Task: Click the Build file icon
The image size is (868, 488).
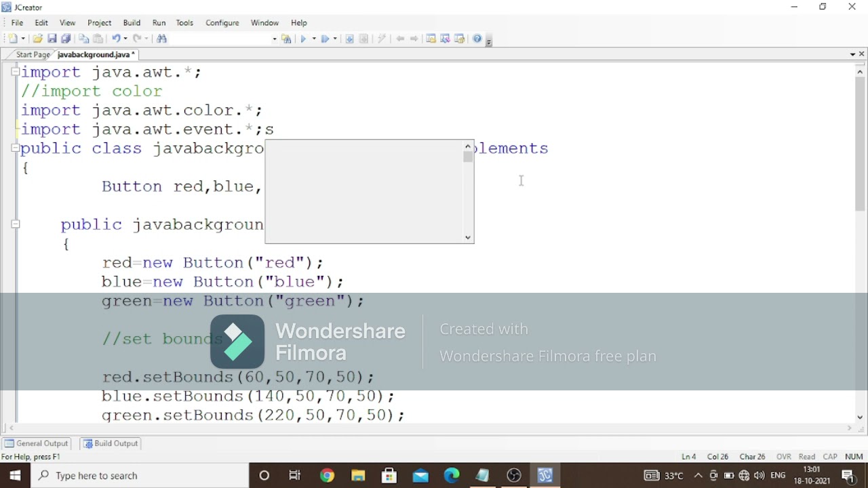Action: 349,39
